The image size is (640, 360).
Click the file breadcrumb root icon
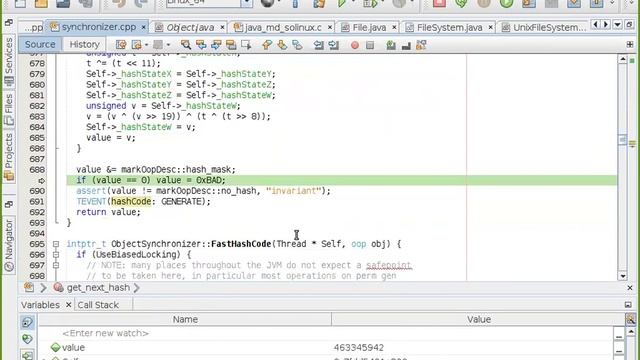(x=29, y=287)
